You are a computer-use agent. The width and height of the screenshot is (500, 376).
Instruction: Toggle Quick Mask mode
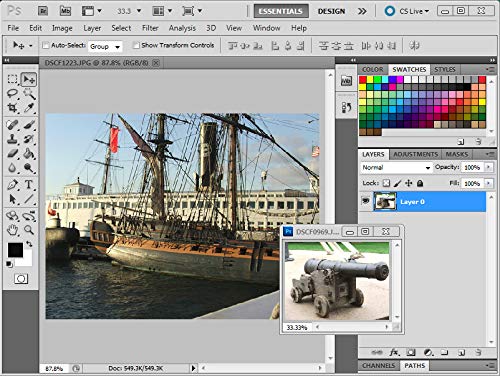point(21,279)
